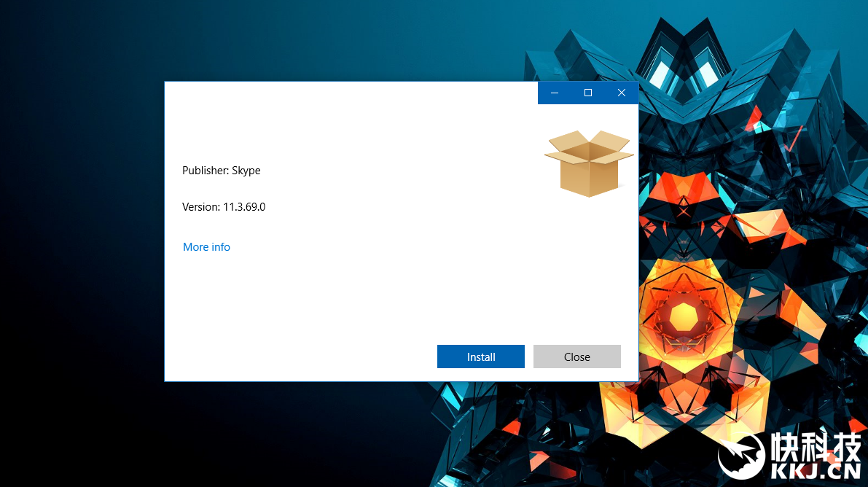Click the cardboard box package icon
868x487 pixels.
click(589, 163)
